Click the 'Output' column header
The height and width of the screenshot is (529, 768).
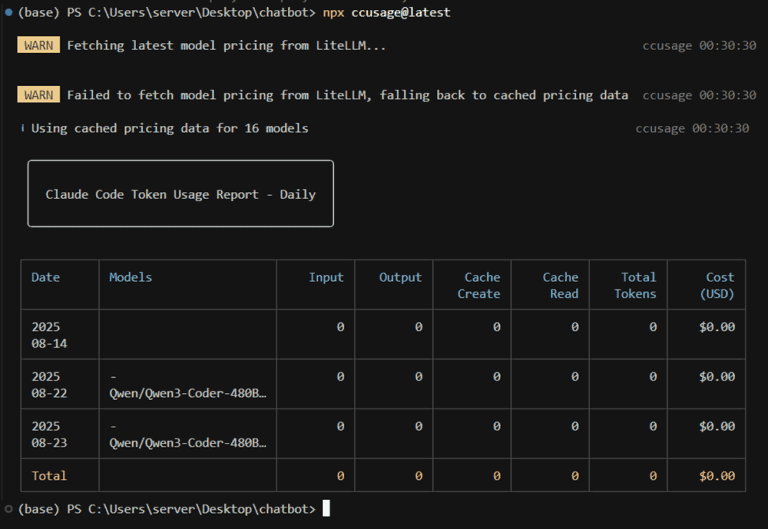point(400,277)
